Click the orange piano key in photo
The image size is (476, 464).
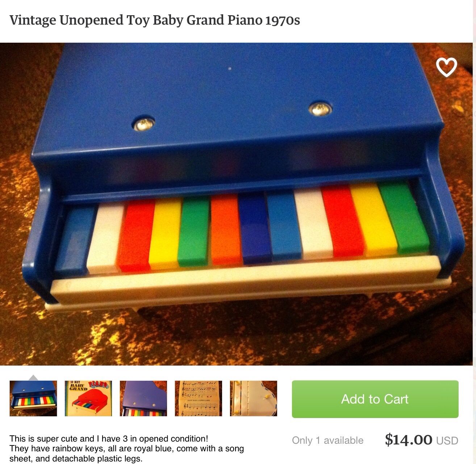[x=225, y=229]
